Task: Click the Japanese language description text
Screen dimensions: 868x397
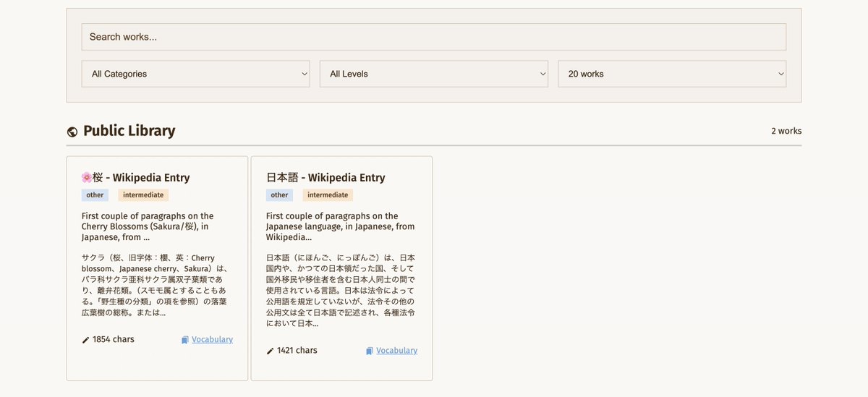Action: click(x=341, y=226)
